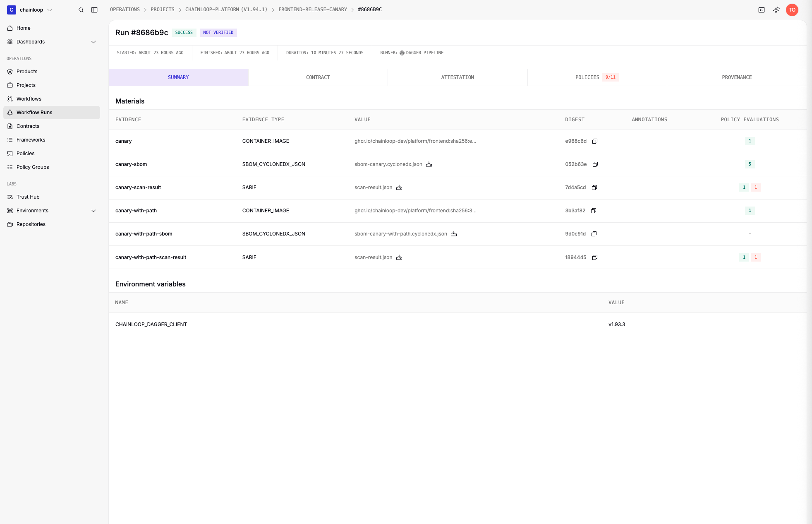
Task: Expand the Dashboards chevron
Action: (93, 42)
